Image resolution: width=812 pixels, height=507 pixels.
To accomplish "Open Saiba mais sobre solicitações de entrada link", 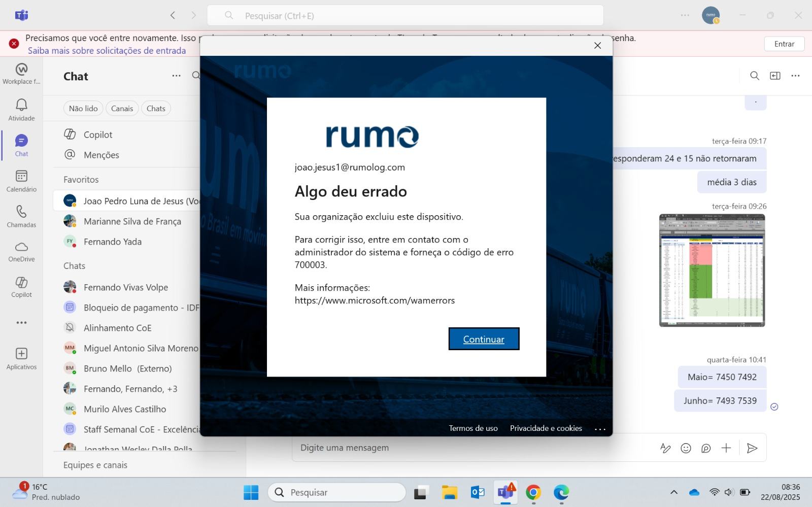I will pyautogui.click(x=107, y=51).
